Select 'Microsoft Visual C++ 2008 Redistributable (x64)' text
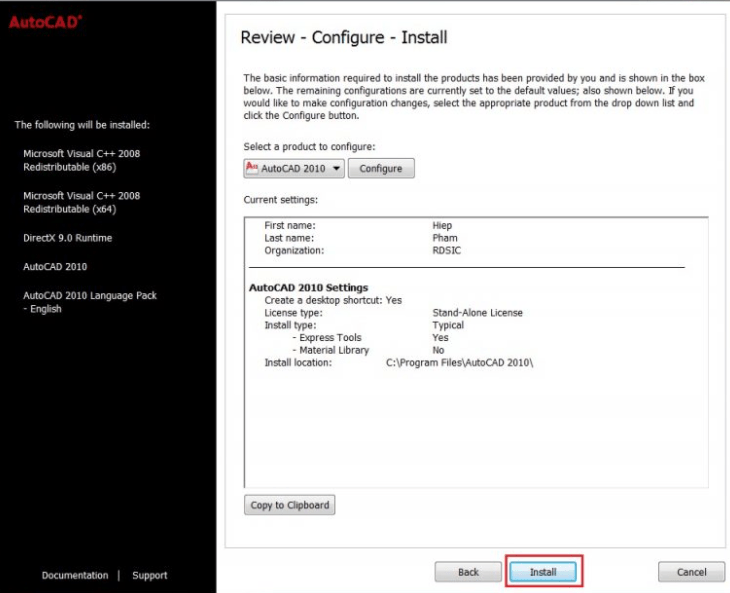This screenshot has width=730, height=593. pyautogui.click(x=81, y=202)
